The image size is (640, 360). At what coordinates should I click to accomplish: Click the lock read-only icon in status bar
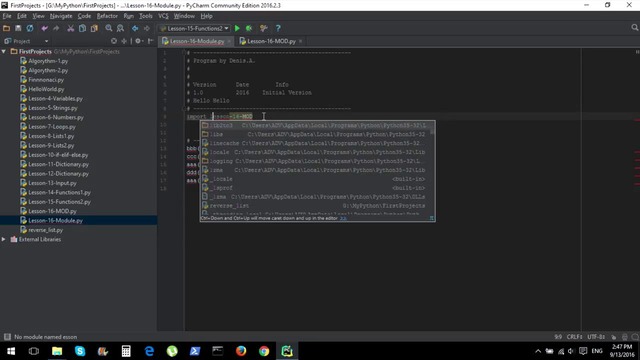pyautogui.click(x=613, y=337)
